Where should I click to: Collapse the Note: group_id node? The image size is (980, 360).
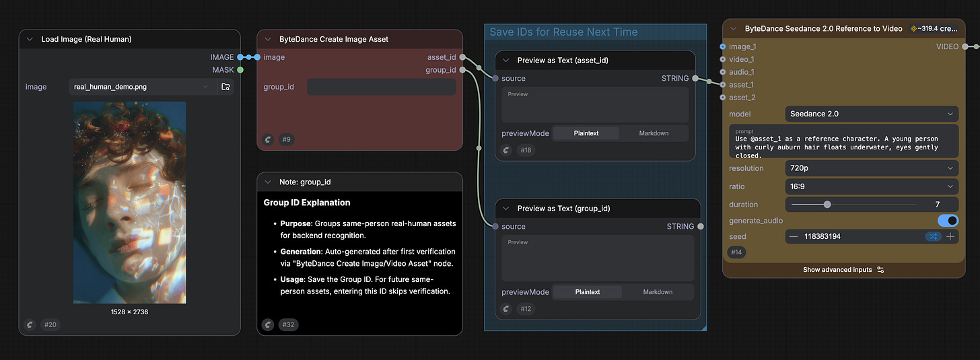pos(268,182)
